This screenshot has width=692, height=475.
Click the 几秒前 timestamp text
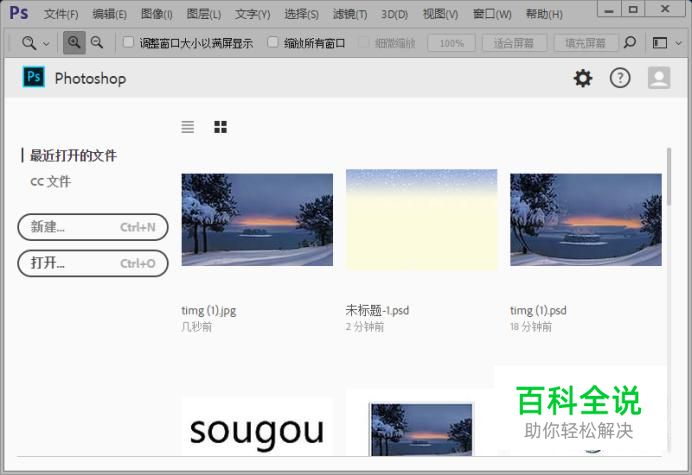[197, 327]
